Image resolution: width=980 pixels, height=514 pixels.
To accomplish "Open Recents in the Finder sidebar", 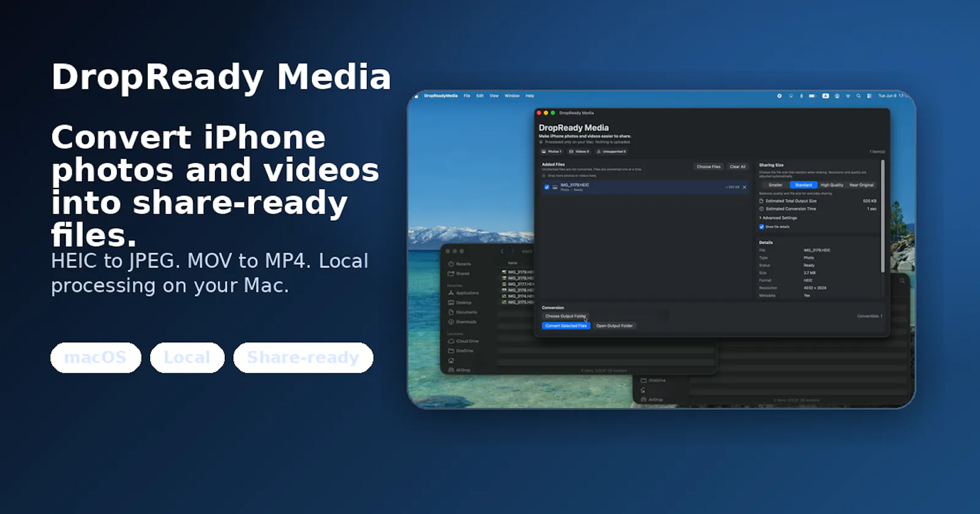I will click(x=460, y=264).
